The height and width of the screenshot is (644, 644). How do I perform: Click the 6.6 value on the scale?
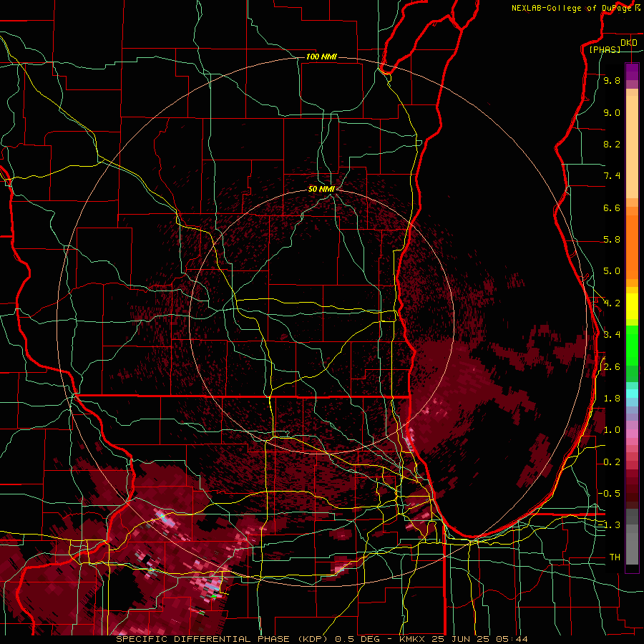[612, 208]
